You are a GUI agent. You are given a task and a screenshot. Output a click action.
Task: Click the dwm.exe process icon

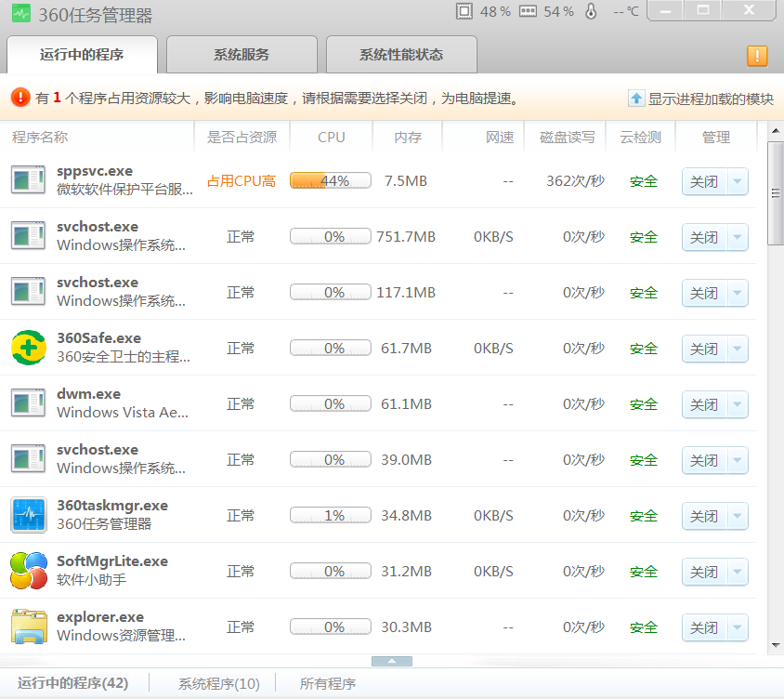coord(29,403)
